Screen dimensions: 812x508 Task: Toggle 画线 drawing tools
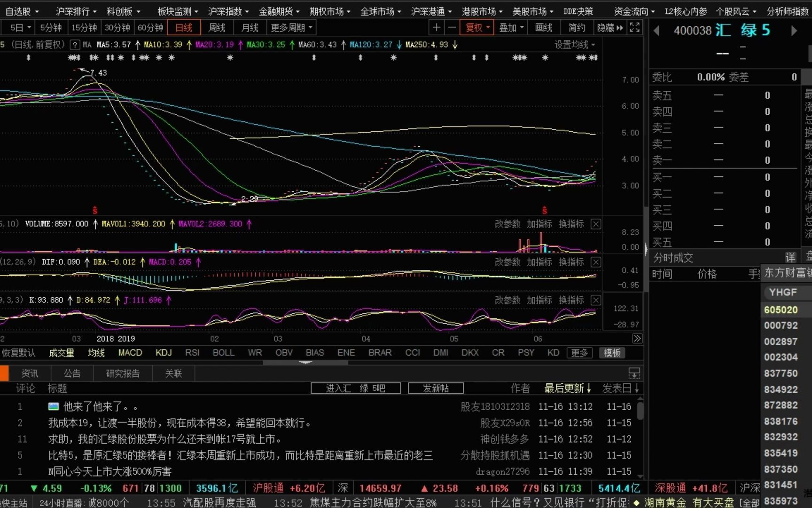coord(544,28)
